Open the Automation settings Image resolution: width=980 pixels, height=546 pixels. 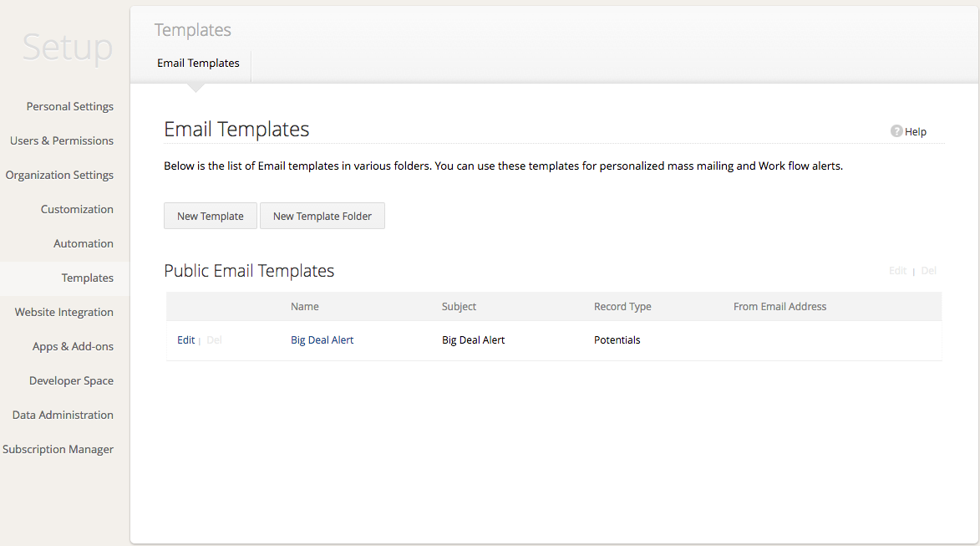pos(84,243)
